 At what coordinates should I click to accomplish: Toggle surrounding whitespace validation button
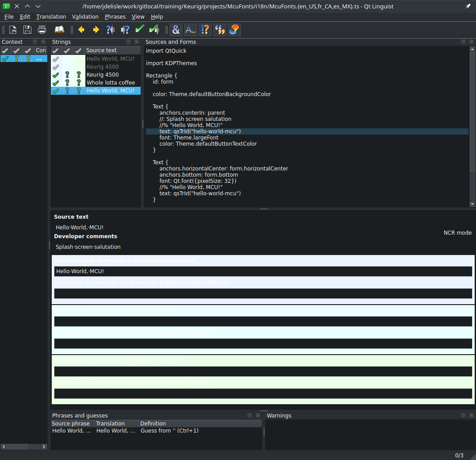point(190,30)
